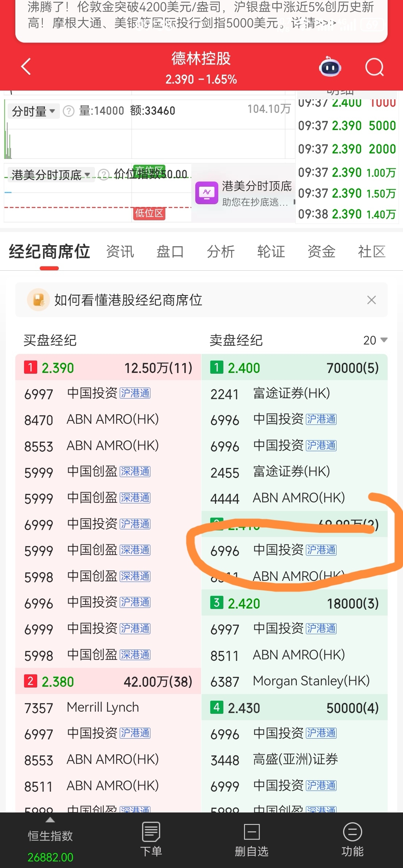Expand the 恒生指数 index bar arrow
The height and width of the screenshot is (868, 403).
point(50,820)
